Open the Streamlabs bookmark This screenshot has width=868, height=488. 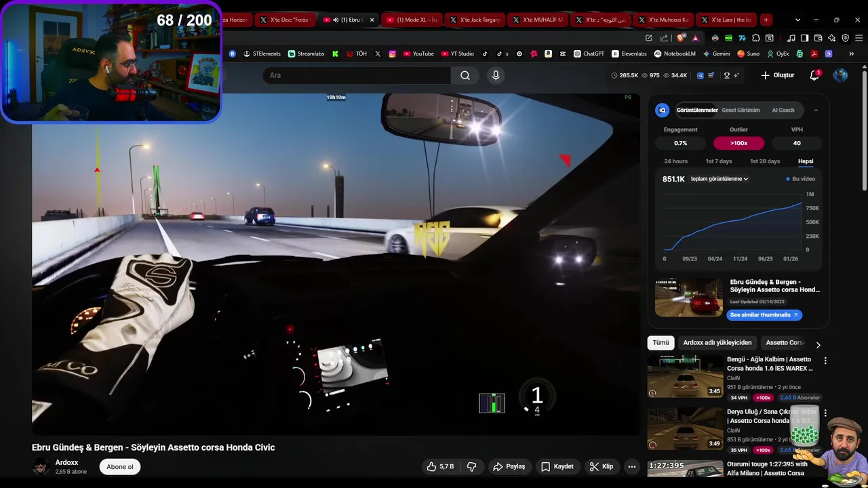[306, 54]
